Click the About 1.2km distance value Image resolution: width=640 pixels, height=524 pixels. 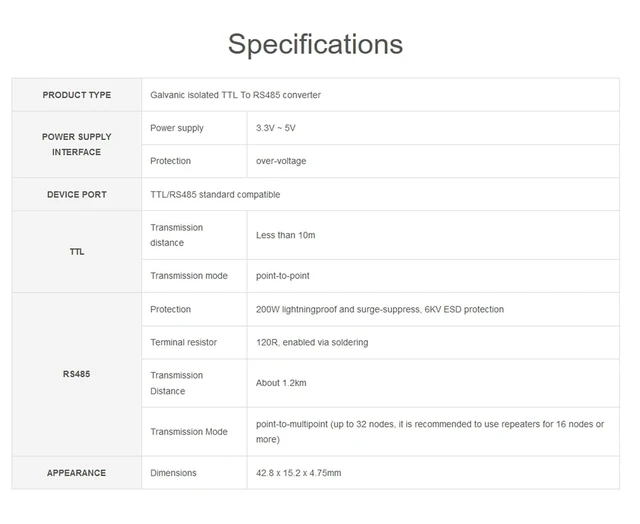click(x=281, y=383)
